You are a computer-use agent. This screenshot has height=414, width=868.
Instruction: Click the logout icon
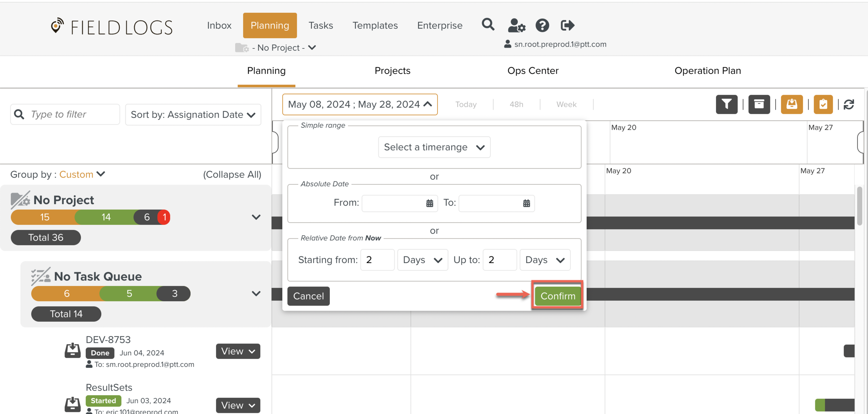(x=567, y=25)
